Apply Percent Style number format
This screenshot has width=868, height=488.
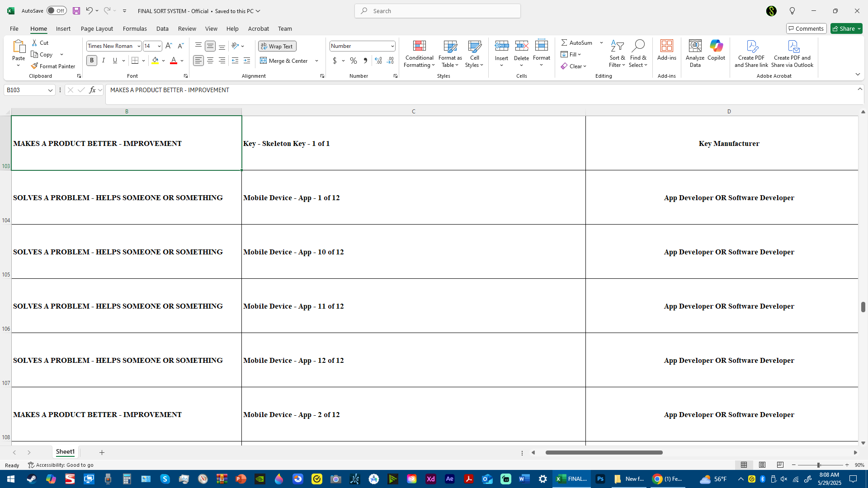point(353,61)
